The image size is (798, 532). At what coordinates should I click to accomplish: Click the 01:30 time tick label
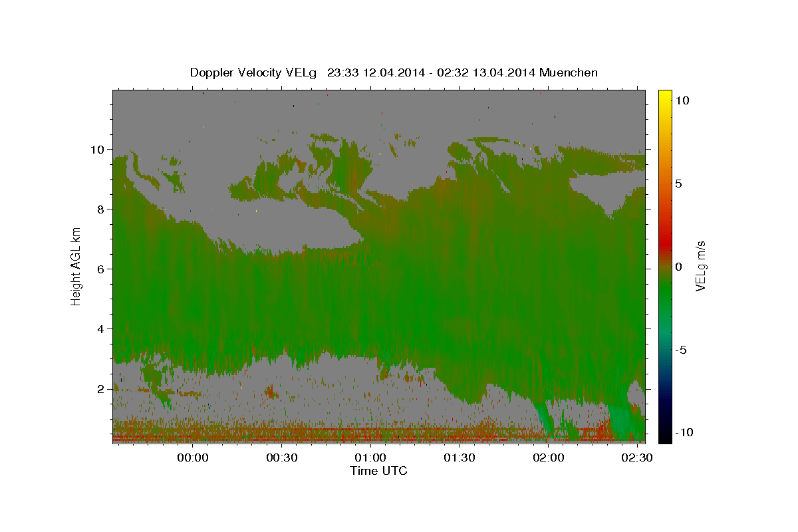(460, 458)
